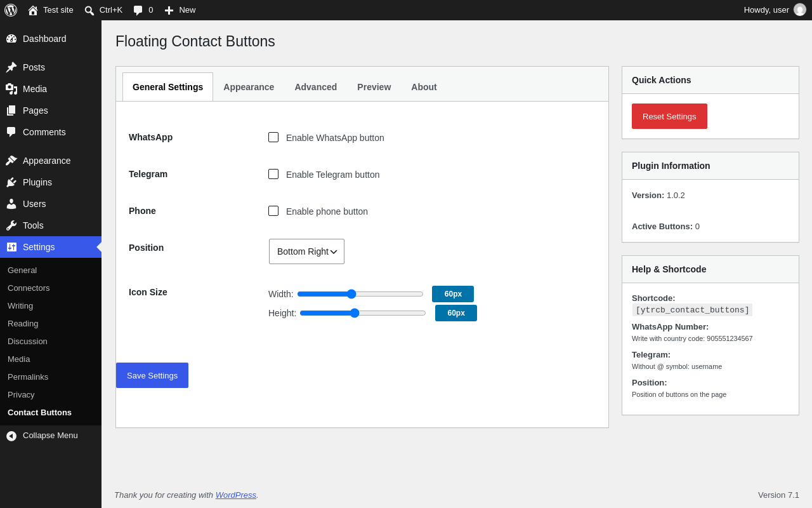The height and width of the screenshot is (508, 812).
Task: Switch to the Preview tab
Action: tap(374, 87)
